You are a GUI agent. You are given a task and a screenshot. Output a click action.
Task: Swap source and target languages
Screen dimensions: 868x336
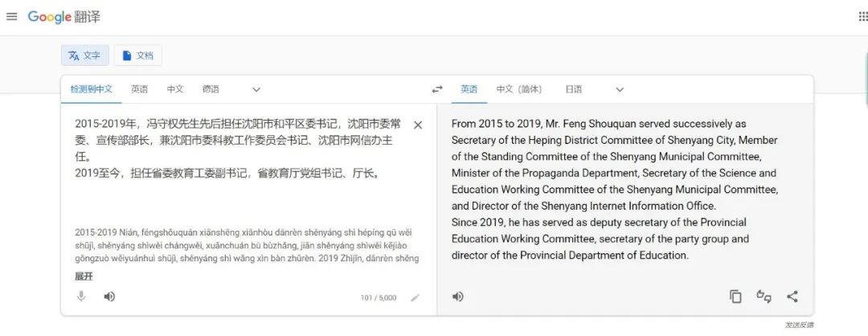click(437, 89)
